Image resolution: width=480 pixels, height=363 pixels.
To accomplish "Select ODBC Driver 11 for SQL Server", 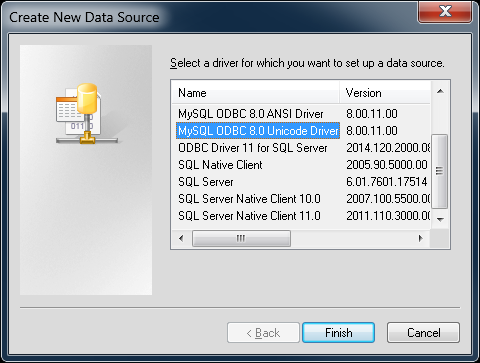I will click(x=253, y=148).
